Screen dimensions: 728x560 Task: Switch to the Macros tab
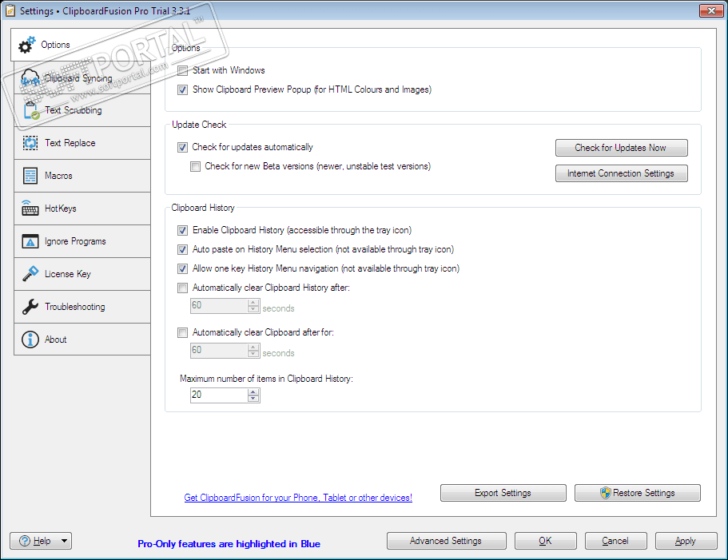point(82,176)
